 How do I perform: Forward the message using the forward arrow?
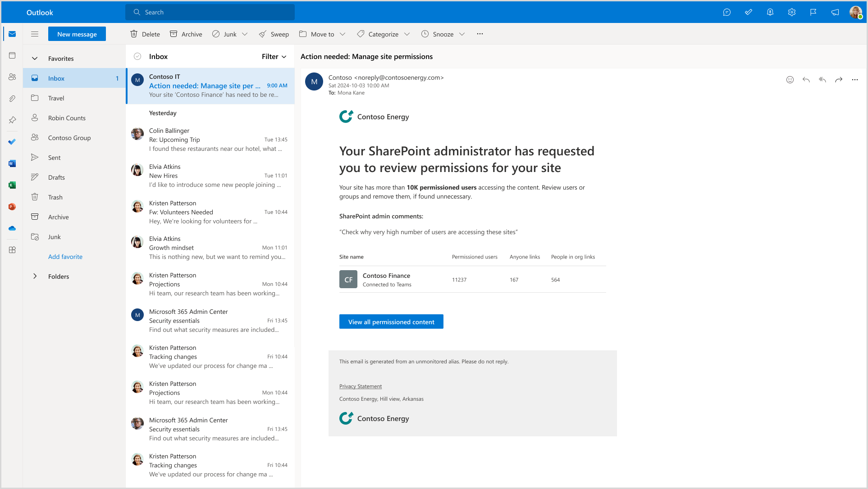coord(839,80)
